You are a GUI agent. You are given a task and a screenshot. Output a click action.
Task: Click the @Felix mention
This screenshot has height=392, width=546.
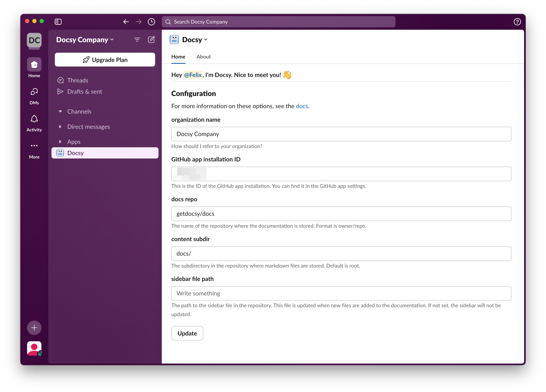[193, 75]
